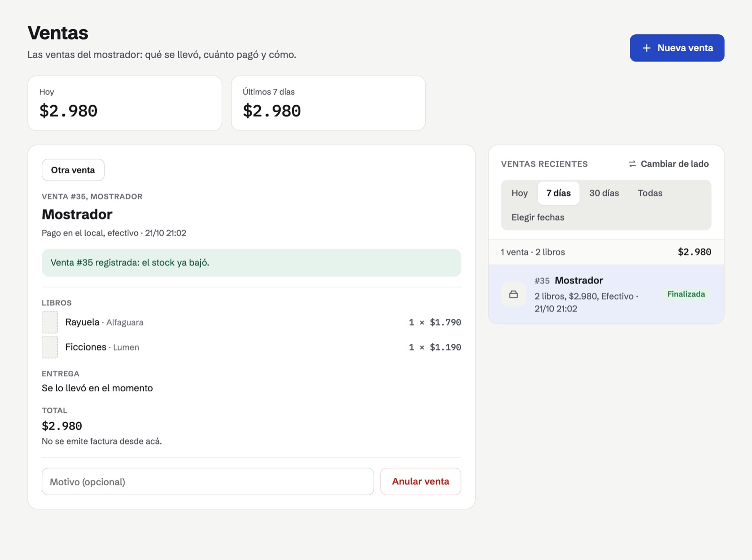The height and width of the screenshot is (560, 752).
Task: Select the Hoy filter tab
Action: 519,193
